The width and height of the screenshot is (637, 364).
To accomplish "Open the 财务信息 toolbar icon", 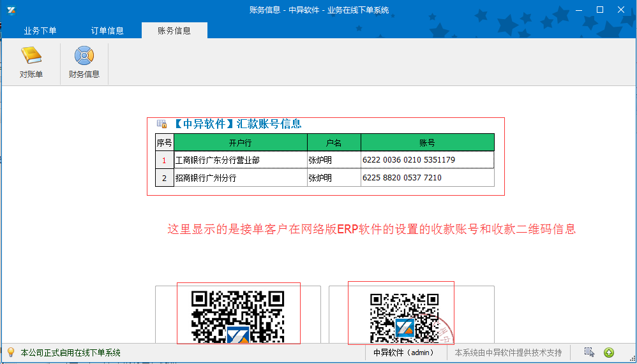I will pyautogui.click(x=84, y=62).
